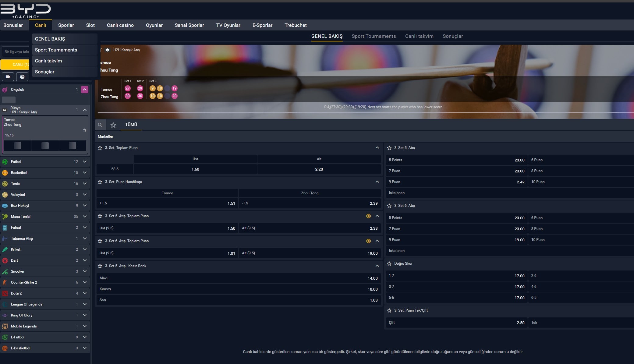Collapse the 3. Set. Puan Handikapı market
The width and height of the screenshot is (634, 364).
[377, 182]
